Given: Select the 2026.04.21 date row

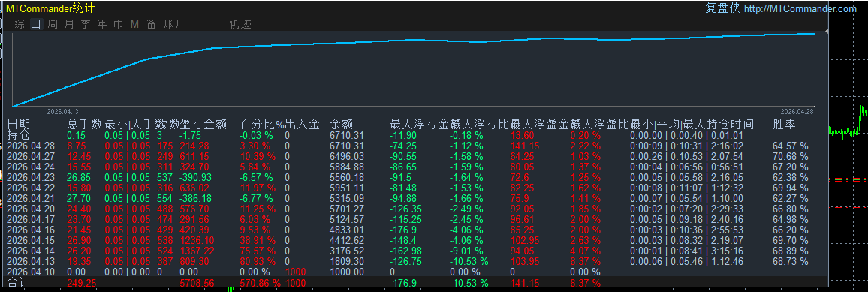Looking at the screenshot, I should 31,198.
